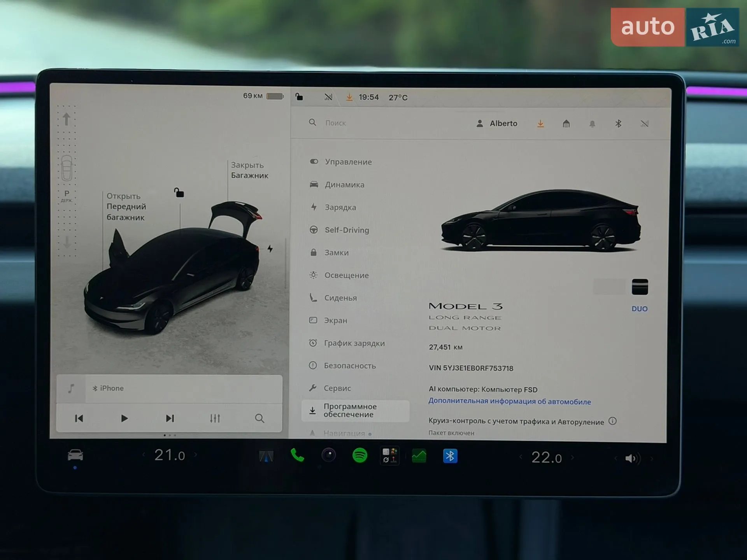The image size is (747, 560).
Task: Tap the iPhone Bluetooth media source
Action: click(x=108, y=388)
